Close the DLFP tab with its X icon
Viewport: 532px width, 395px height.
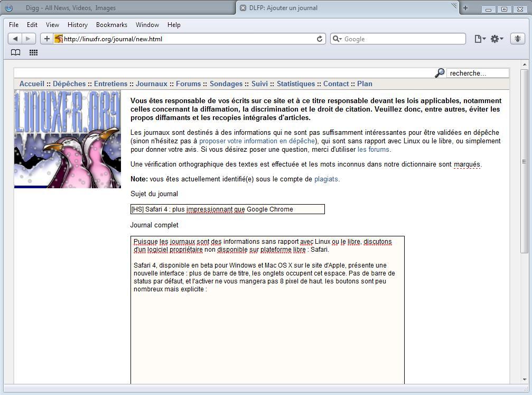243,8
